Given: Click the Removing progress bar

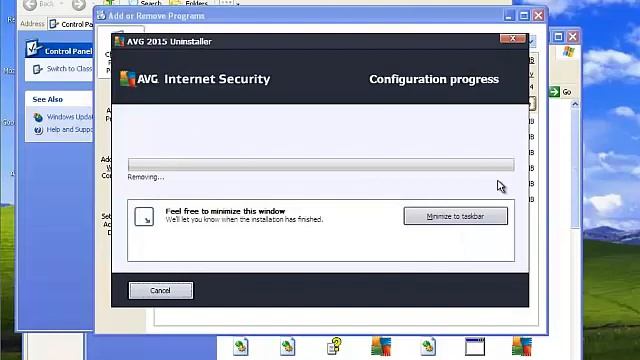Looking at the screenshot, I should (x=321, y=164).
